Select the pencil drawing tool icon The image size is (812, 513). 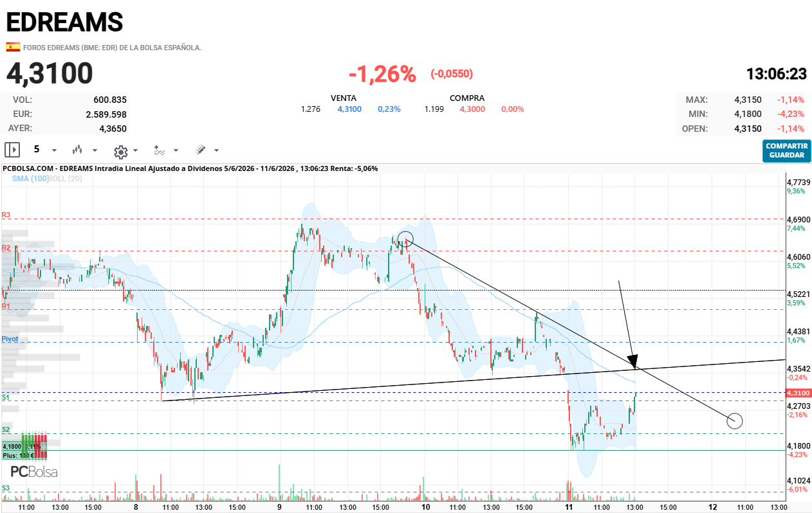pyautogui.click(x=200, y=150)
